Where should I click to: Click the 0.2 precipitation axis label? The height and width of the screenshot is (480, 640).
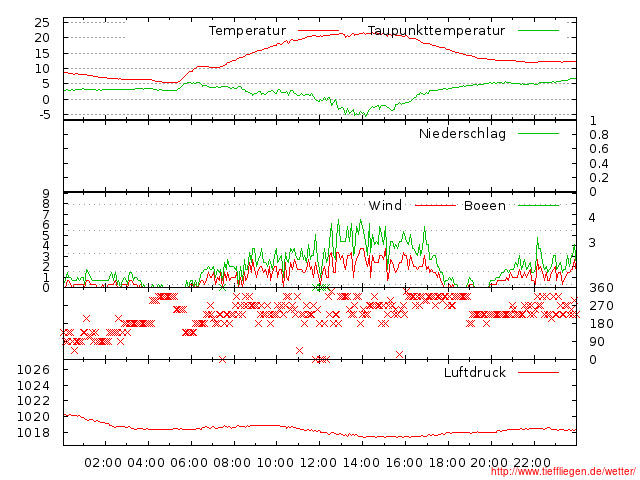click(x=599, y=178)
